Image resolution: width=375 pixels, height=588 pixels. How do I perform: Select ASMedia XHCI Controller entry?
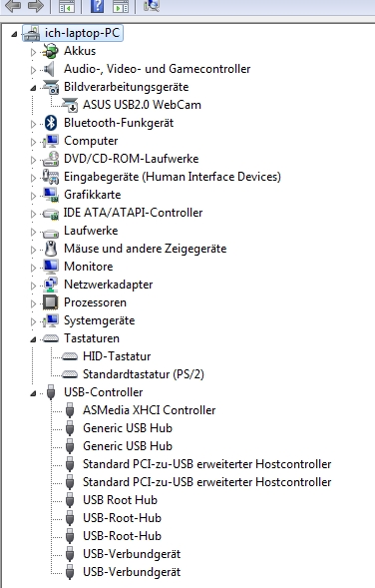coord(149,410)
